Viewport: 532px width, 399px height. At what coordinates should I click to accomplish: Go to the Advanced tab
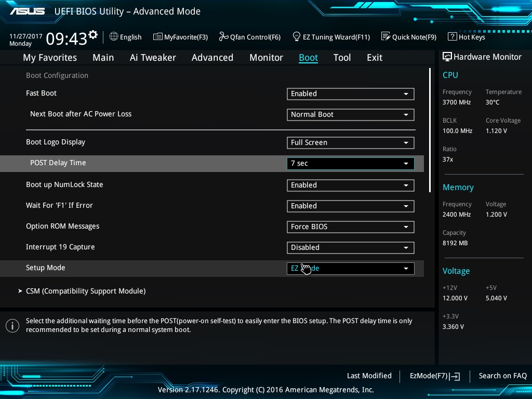pyautogui.click(x=212, y=58)
